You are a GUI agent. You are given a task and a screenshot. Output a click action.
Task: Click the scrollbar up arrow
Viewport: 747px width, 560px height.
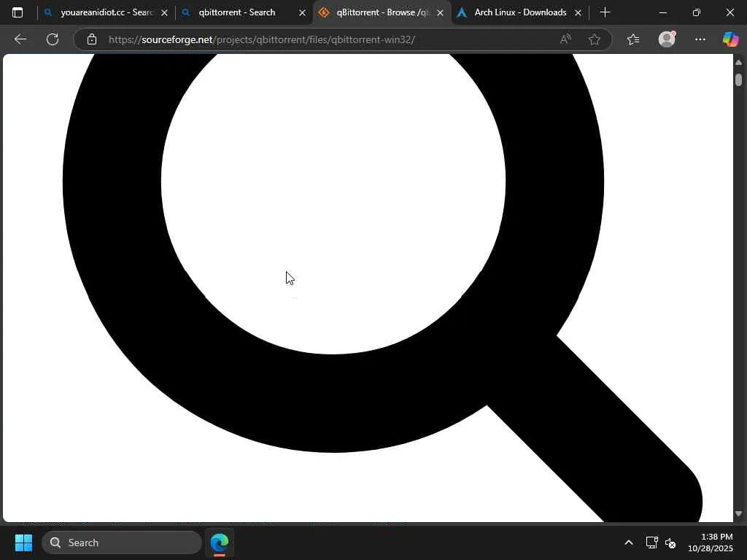click(738, 63)
